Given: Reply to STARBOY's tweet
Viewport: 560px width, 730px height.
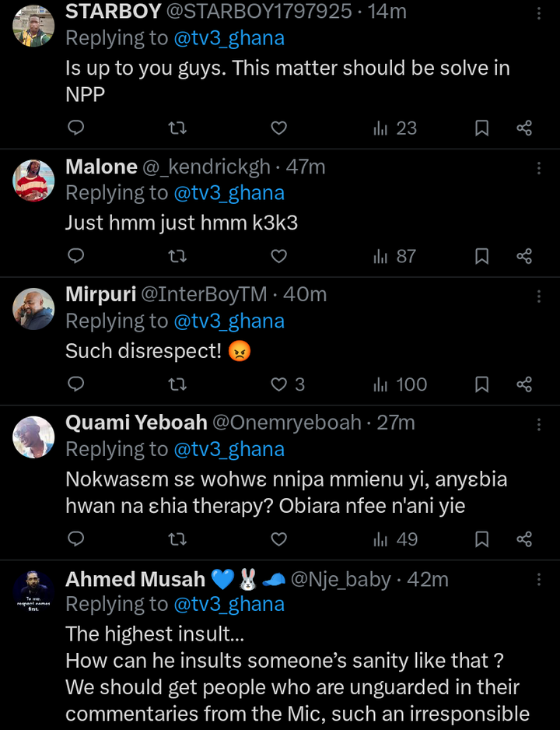Looking at the screenshot, I should pos(75,128).
